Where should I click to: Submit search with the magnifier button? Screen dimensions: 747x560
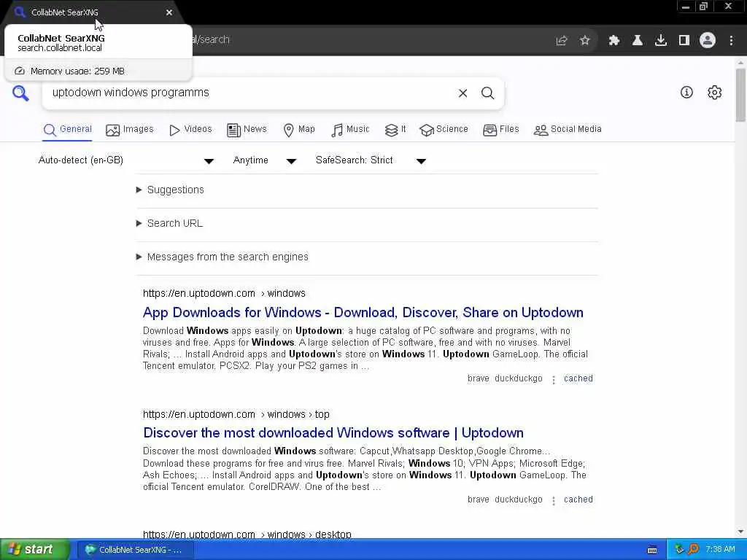pos(487,93)
